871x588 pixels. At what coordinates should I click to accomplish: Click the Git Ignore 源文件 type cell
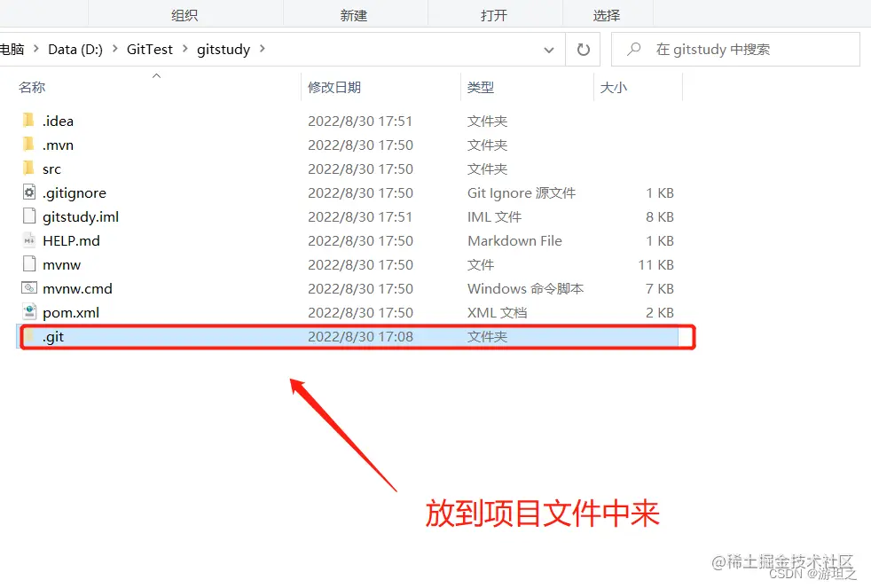coord(522,192)
